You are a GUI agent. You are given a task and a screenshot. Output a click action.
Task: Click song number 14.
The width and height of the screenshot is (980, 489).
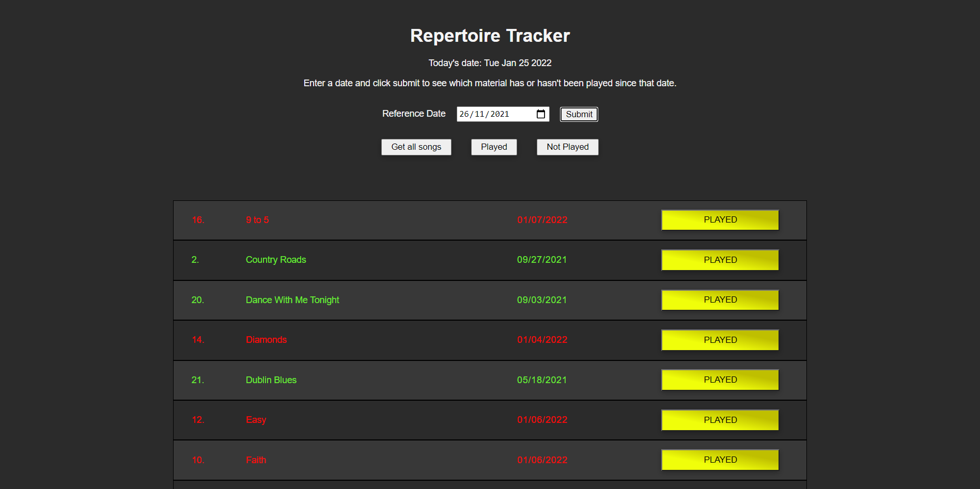coord(198,340)
